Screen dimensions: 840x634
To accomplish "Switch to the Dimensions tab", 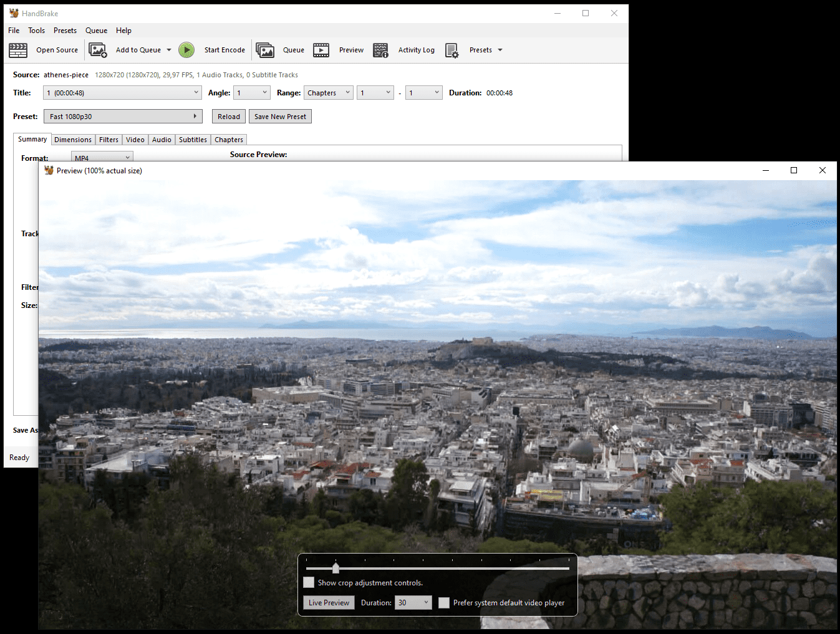I will tap(73, 140).
